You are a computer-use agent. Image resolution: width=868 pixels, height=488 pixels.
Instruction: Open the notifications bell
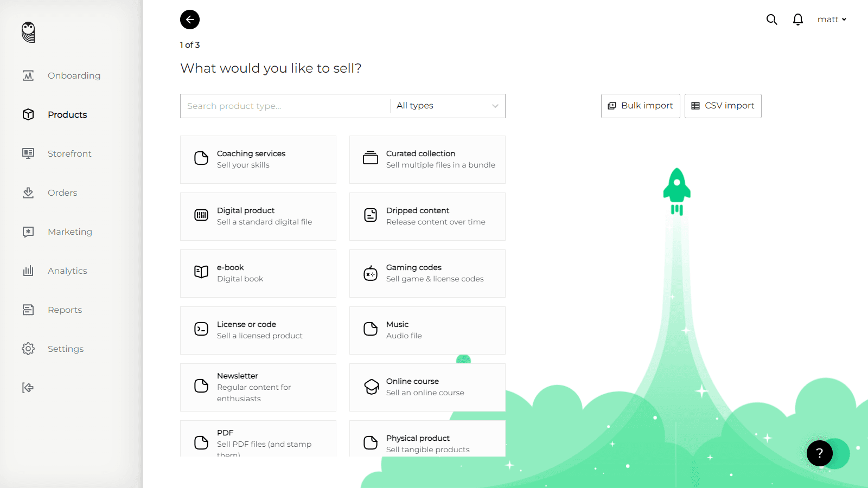(x=797, y=19)
